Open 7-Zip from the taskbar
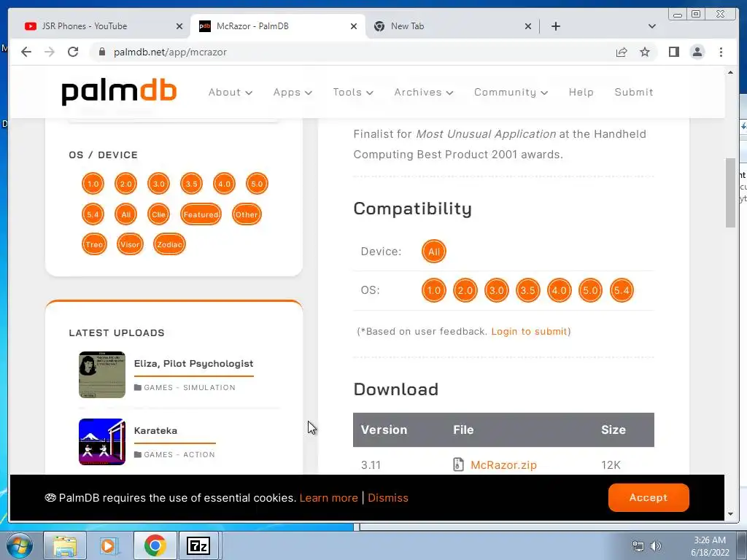This screenshot has height=560, width=747. click(198, 545)
